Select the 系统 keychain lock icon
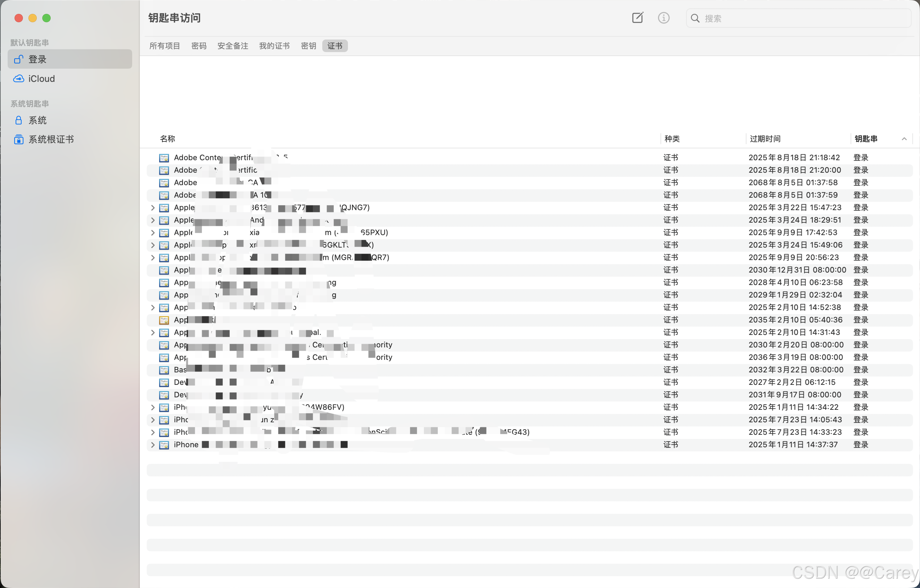 click(18, 120)
